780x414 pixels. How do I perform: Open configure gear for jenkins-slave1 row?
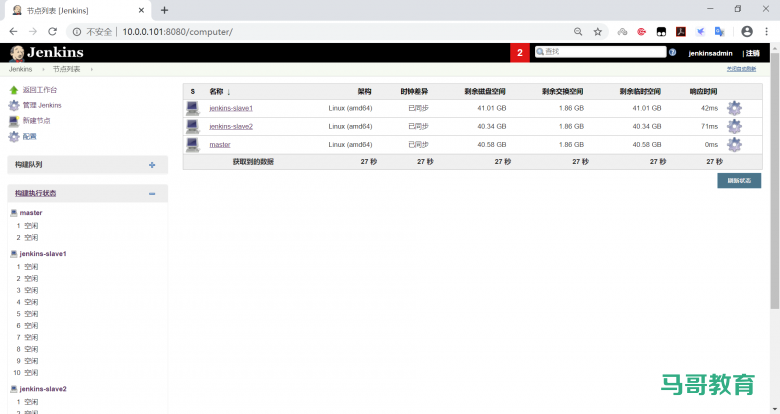(x=734, y=108)
